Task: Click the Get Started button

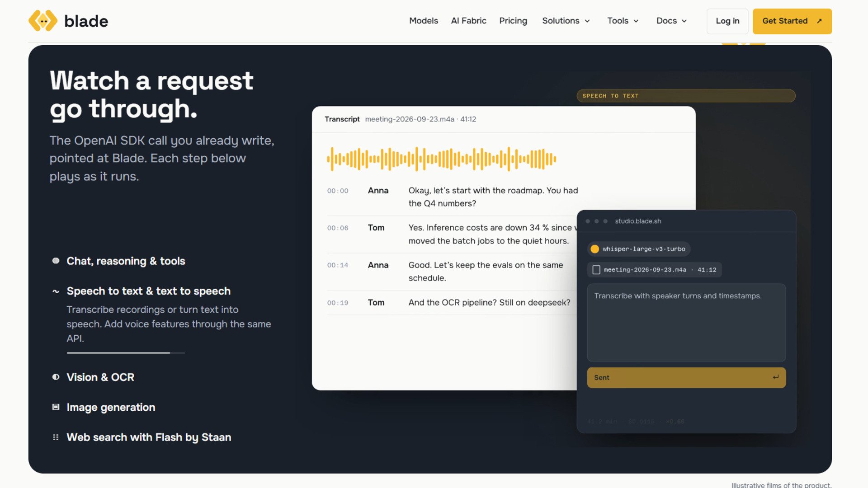Action: (x=792, y=21)
